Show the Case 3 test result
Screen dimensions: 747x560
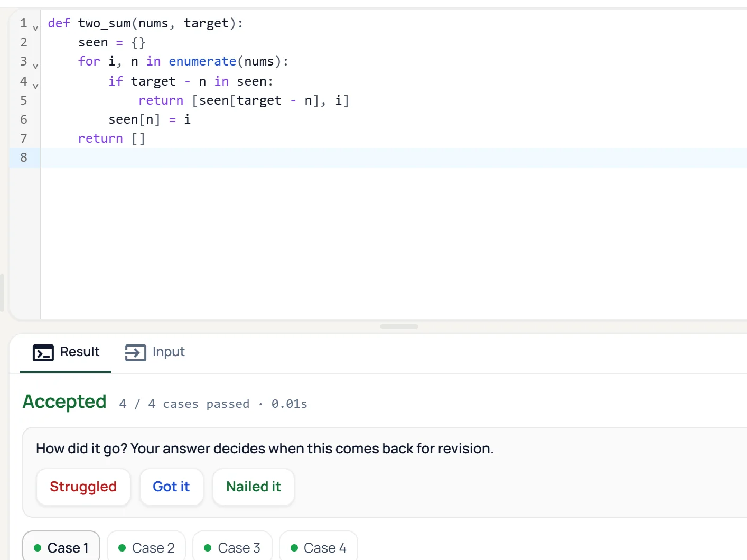point(232,547)
